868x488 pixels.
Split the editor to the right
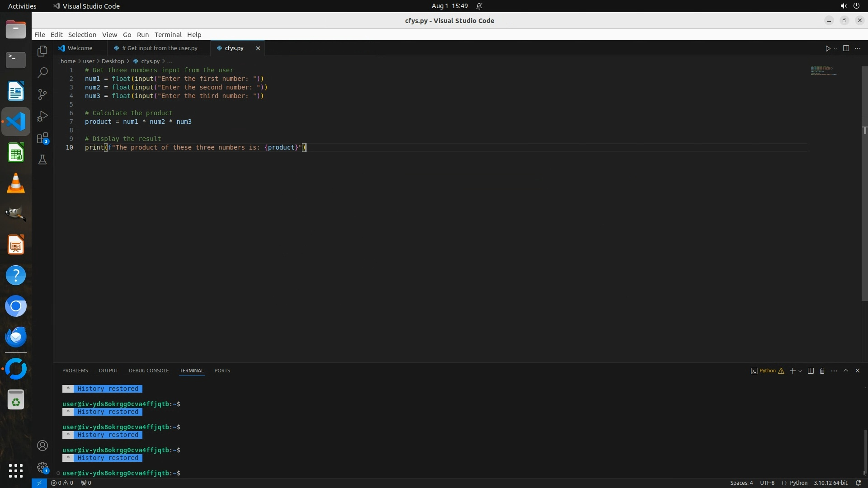tap(846, 48)
